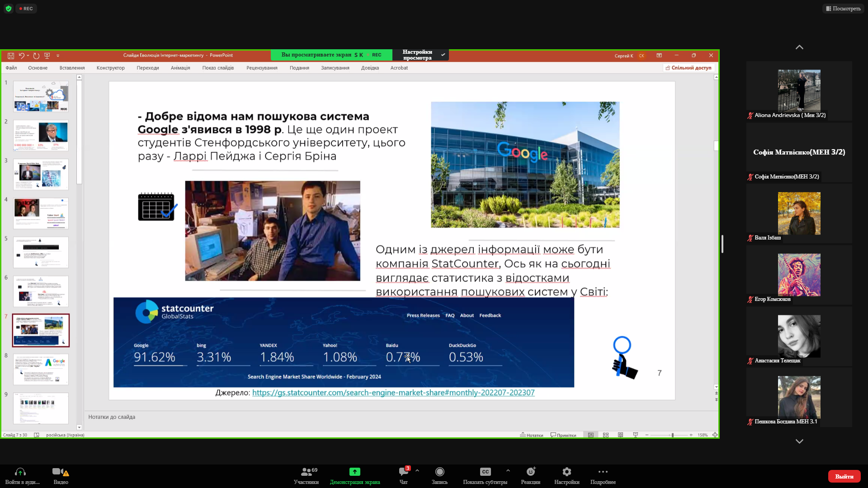Open the Конструктор ribbon tab

pos(110,68)
